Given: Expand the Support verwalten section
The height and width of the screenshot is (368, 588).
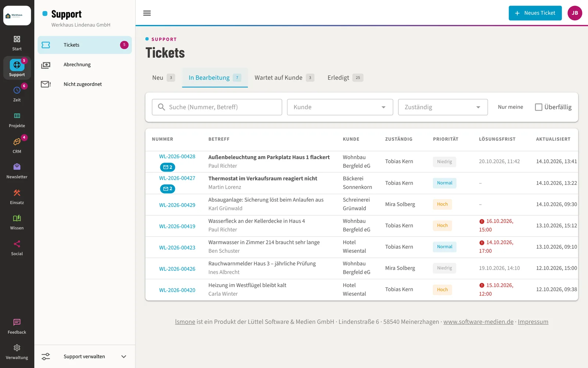Looking at the screenshot, I should (85, 357).
